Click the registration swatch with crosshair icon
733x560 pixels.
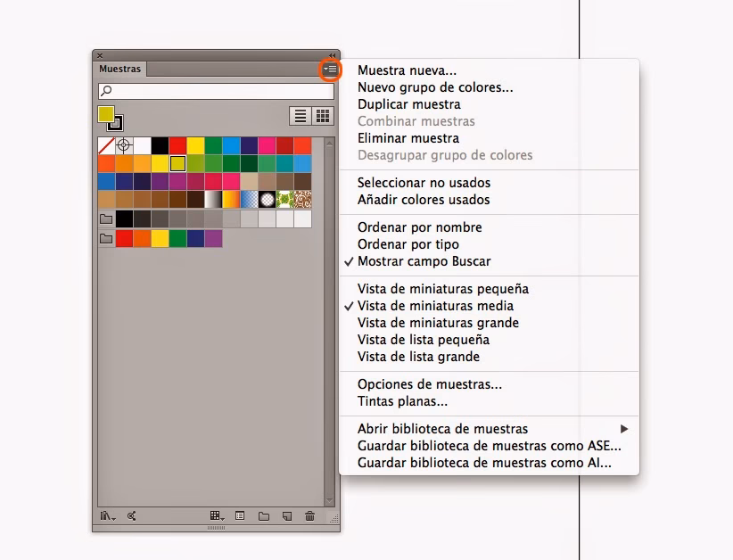(125, 145)
